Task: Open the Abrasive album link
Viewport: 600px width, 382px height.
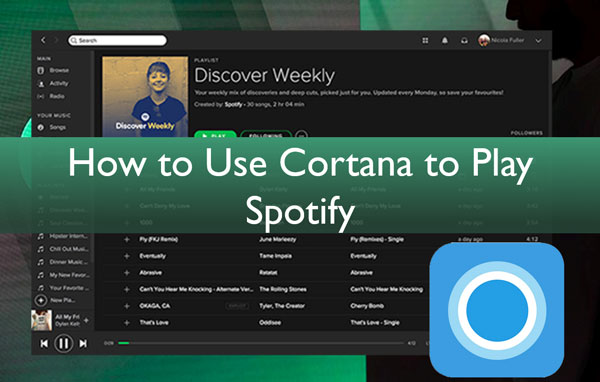Action: click(x=361, y=273)
